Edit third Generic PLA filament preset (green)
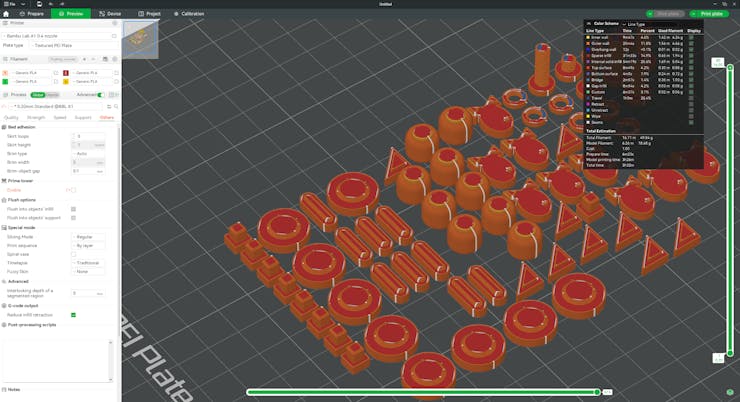 pyautogui.click(x=56, y=82)
